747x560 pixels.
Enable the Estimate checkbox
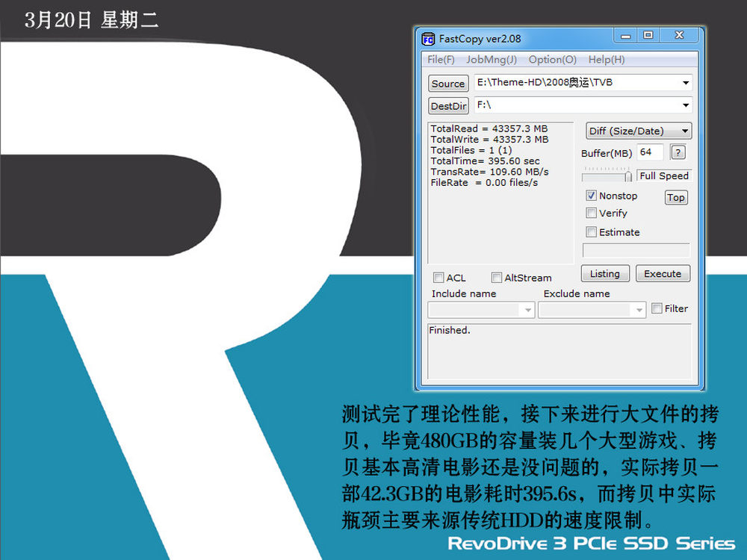click(591, 232)
